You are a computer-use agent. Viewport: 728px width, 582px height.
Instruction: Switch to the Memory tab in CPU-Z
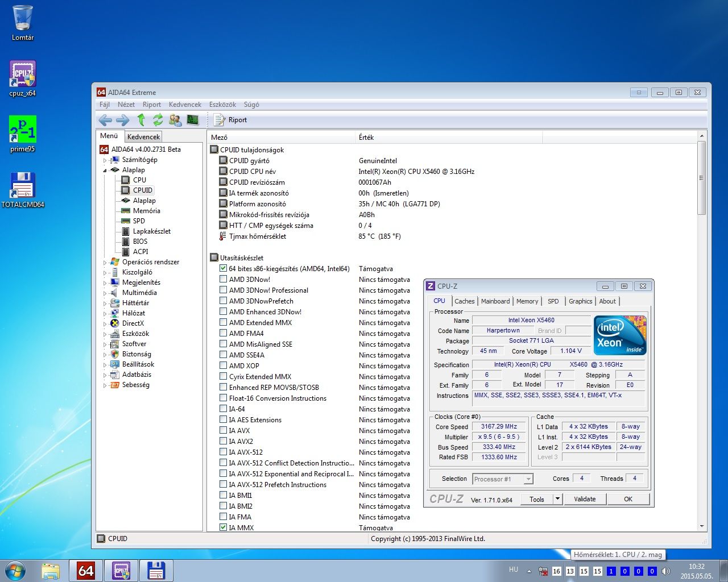pos(527,301)
